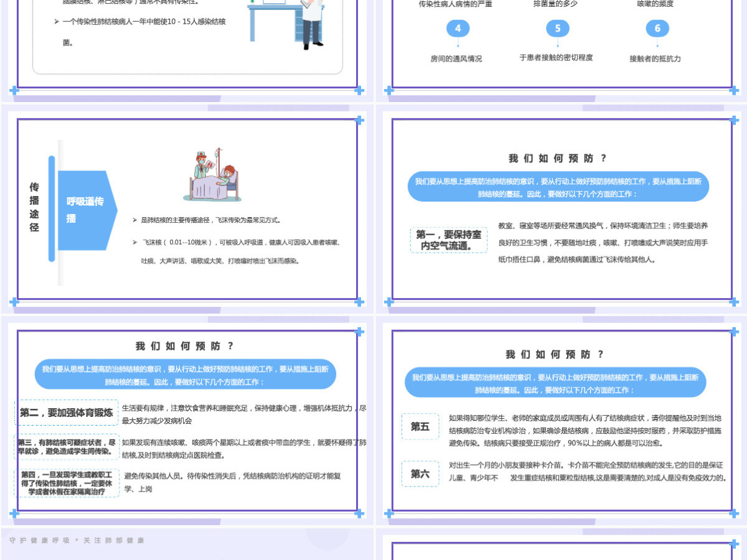Click the text 排菌量的多少

click(x=557, y=4)
